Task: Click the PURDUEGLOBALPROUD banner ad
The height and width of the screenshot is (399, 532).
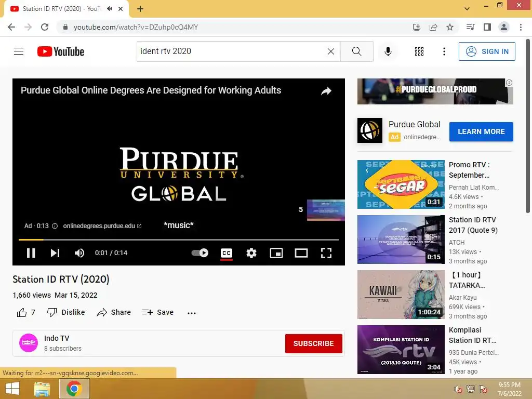Action: [435, 91]
